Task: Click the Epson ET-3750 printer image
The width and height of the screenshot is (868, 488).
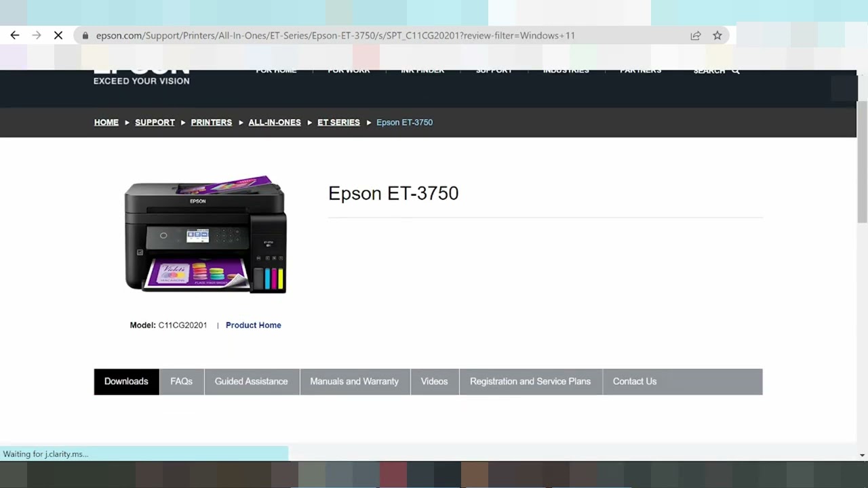Action: (205, 235)
